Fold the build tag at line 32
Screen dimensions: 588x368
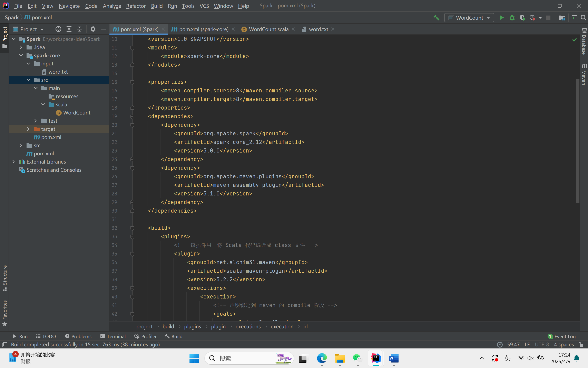pyautogui.click(x=133, y=228)
